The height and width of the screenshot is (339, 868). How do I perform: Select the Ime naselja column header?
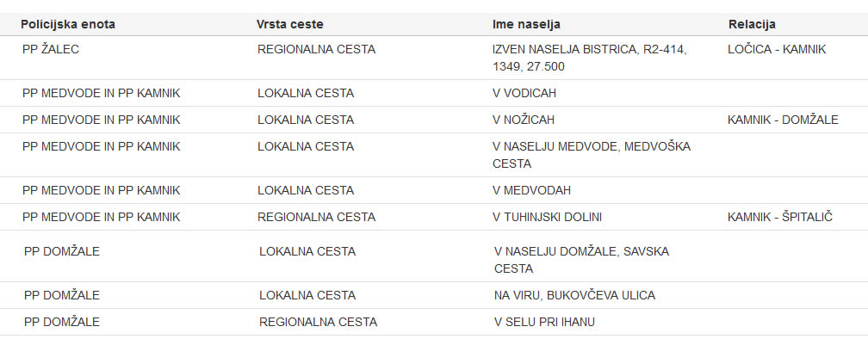(x=526, y=25)
